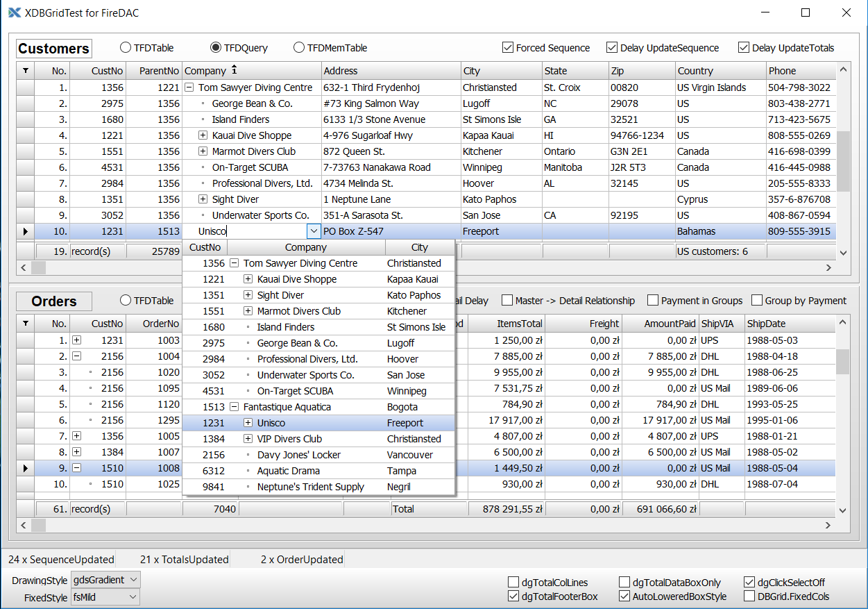This screenshot has height=609, width=868.
Task: Click the Company cell combo dropdown arrow
Action: tap(314, 232)
